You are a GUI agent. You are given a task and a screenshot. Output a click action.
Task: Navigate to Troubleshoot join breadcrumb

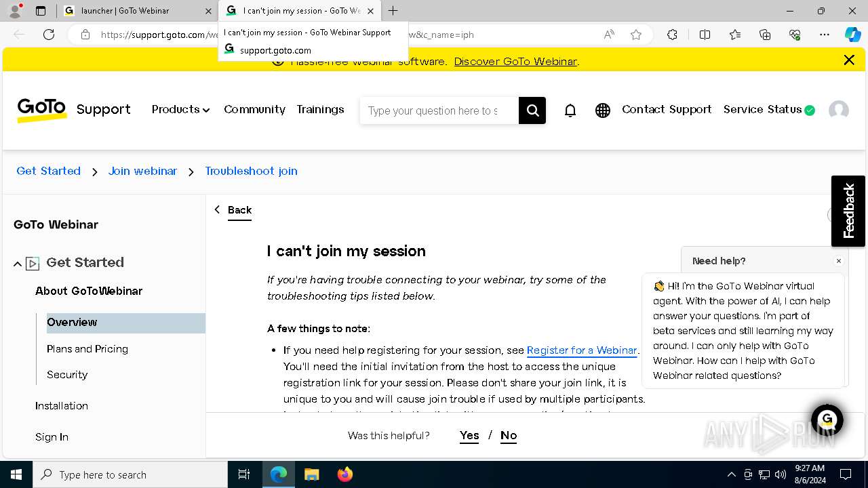coord(251,171)
